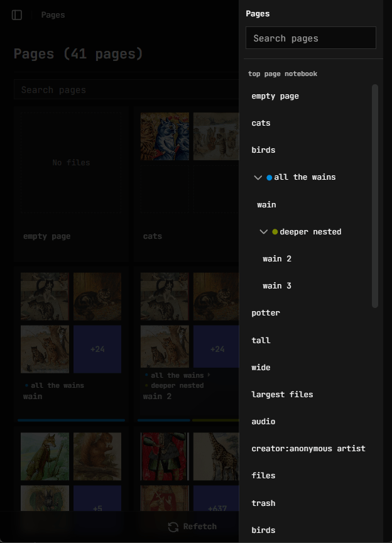
Task: Select the first birds page in the list
Action: (263, 150)
